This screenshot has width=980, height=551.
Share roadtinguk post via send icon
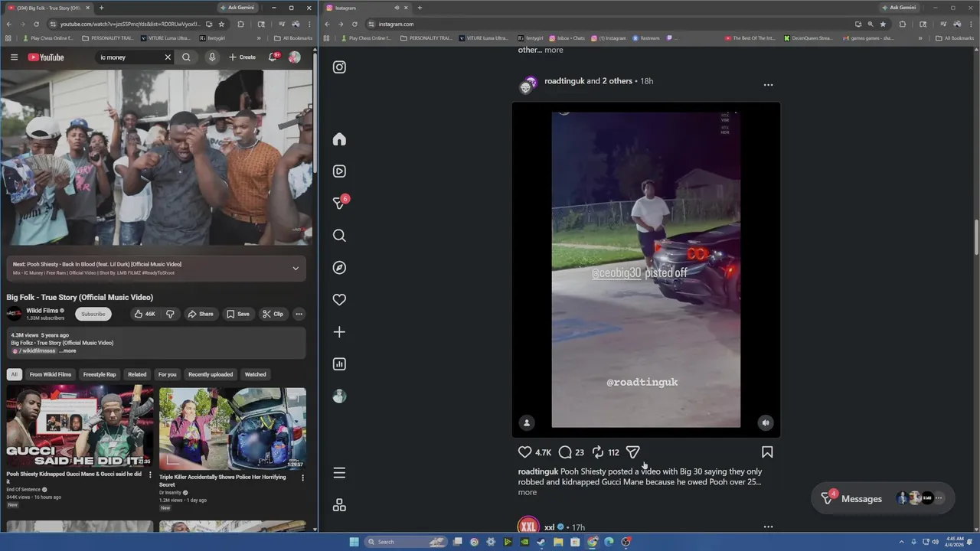pos(632,452)
